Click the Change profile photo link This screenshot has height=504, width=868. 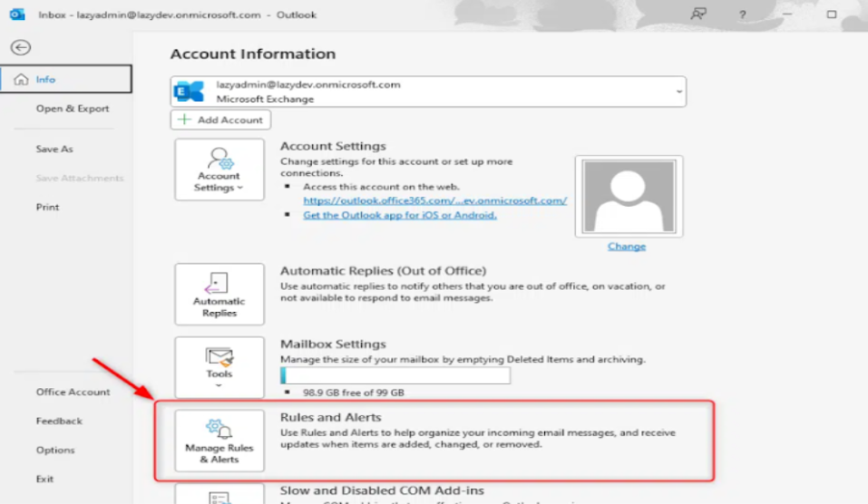tap(627, 247)
